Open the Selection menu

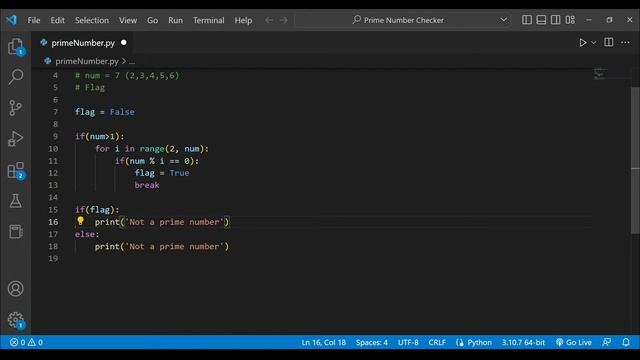[x=92, y=20]
